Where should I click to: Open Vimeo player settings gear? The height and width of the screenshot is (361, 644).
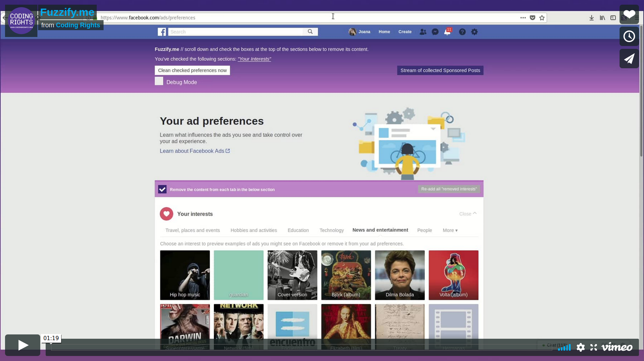tap(580, 347)
